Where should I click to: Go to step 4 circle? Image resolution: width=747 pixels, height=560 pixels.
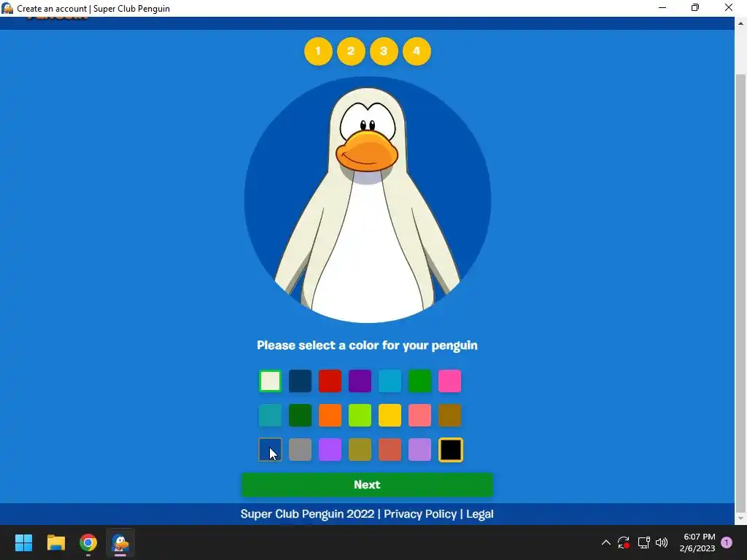pos(417,51)
